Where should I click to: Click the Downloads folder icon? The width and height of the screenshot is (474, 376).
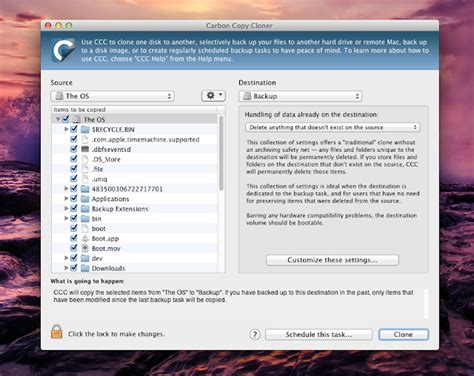(85, 268)
